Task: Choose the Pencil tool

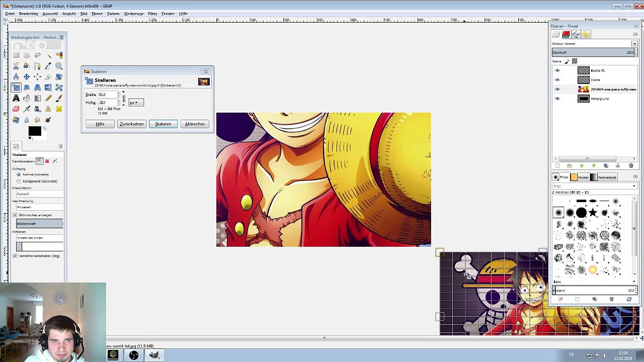Action: click(48, 98)
